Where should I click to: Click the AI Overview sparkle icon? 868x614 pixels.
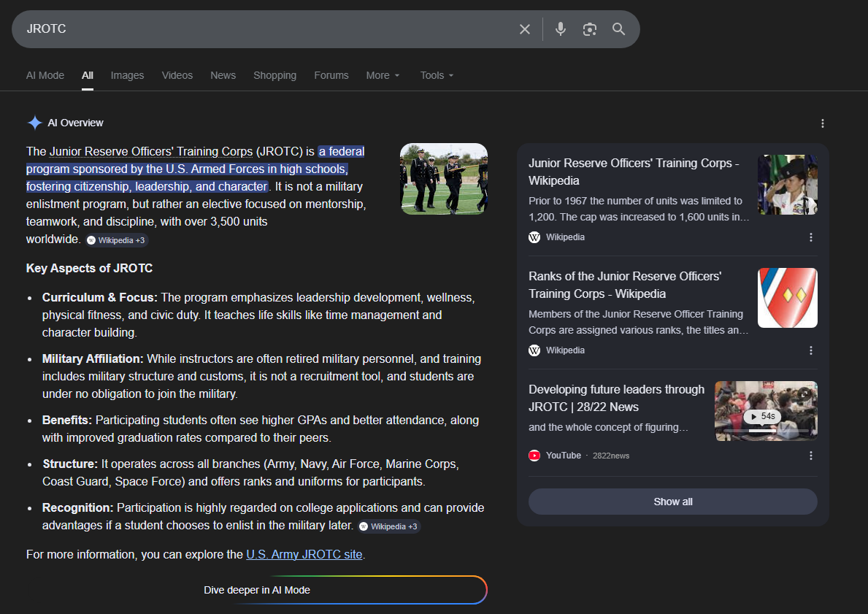click(35, 123)
